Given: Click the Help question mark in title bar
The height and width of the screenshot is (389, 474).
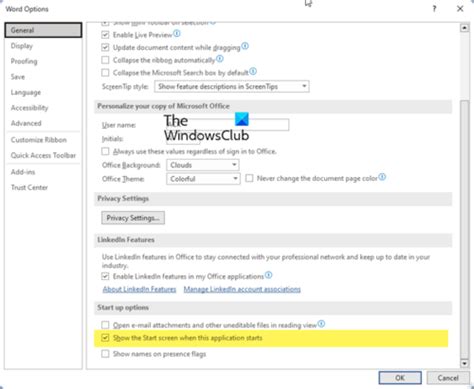Looking at the screenshot, I should click(434, 9).
